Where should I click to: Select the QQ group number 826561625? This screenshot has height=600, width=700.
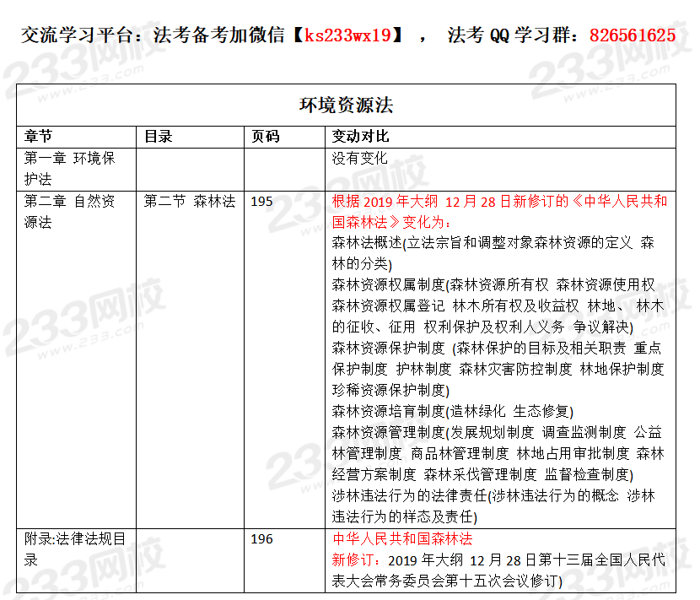tap(633, 35)
